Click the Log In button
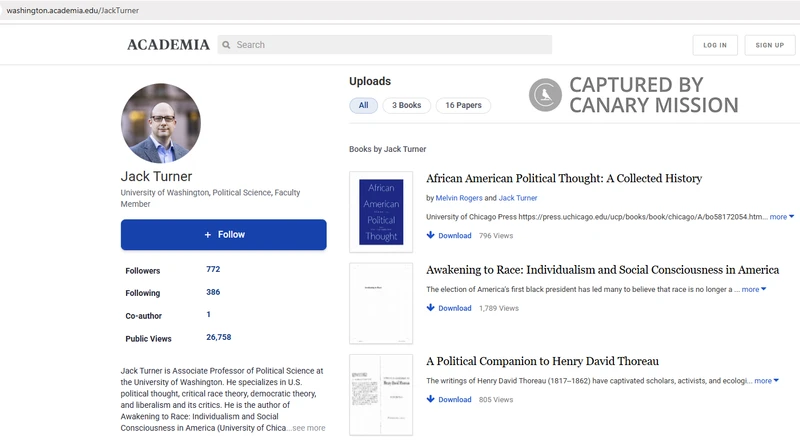 pyautogui.click(x=715, y=45)
